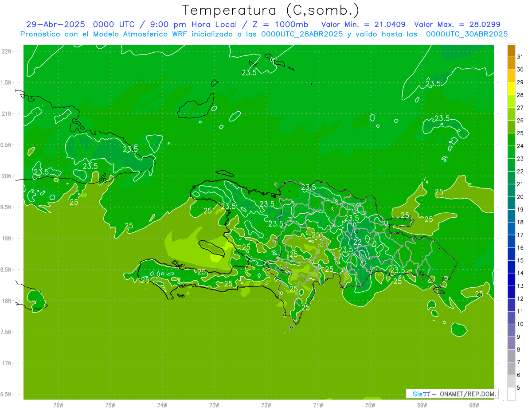Image resolution: width=532 pixels, height=411 pixels.
Task: Click the '22' contour label on the map
Action: point(357,242)
